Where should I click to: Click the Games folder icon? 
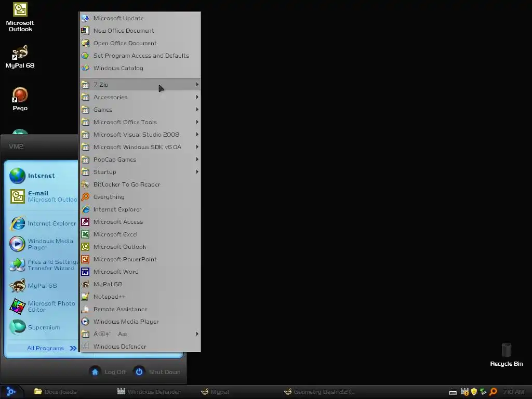(86, 110)
